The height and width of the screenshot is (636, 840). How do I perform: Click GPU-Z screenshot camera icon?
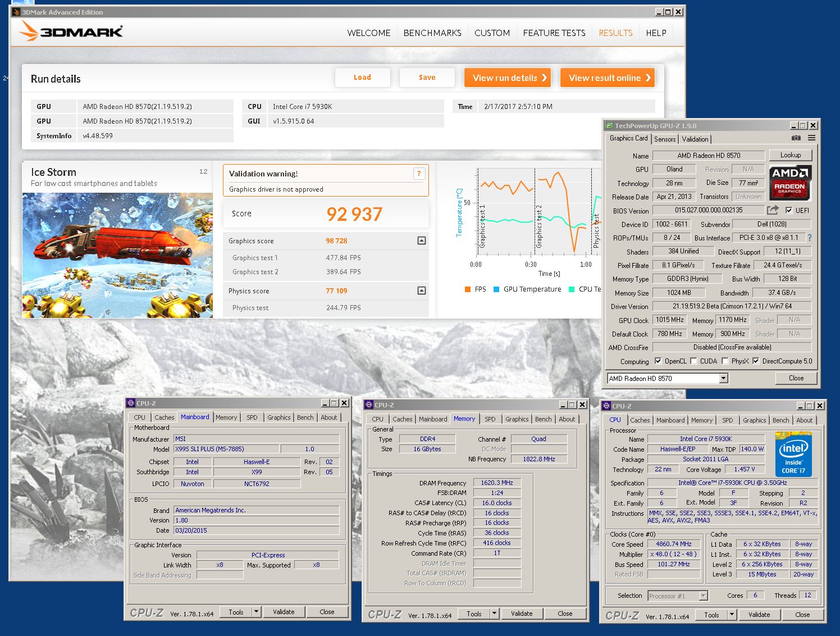[796, 138]
